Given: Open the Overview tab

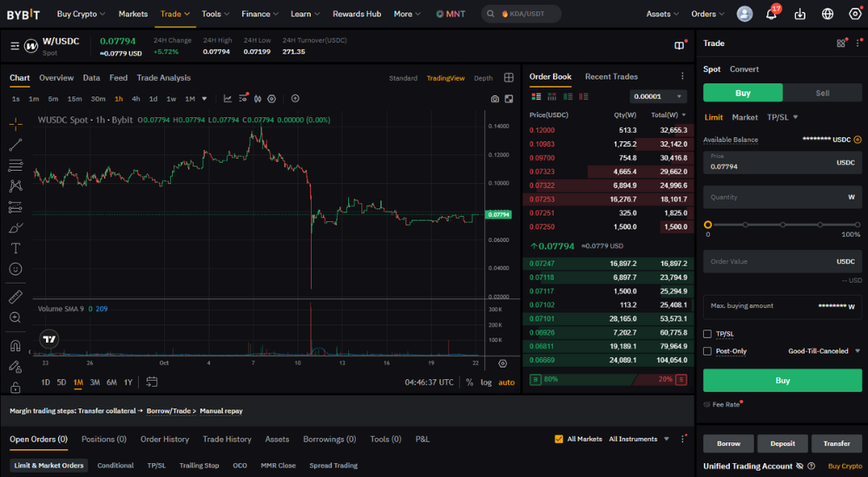Looking at the screenshot, I should click(x=56, y=78).
